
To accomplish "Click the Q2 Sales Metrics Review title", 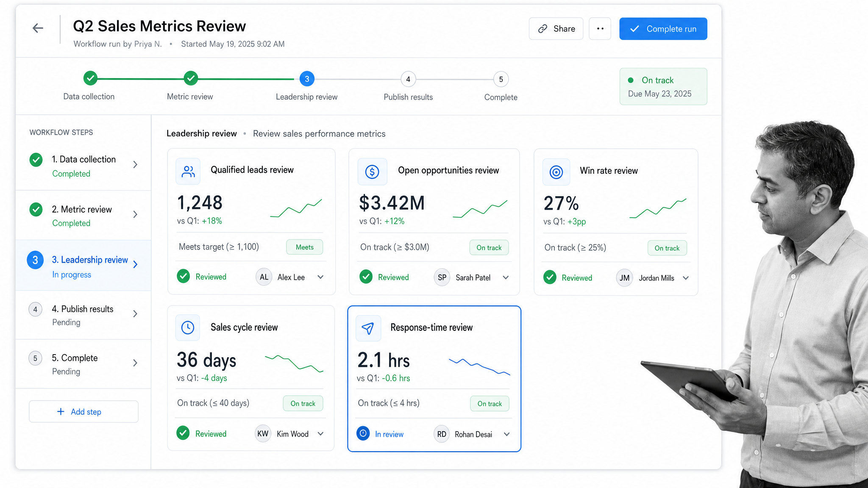I will 159,26.
